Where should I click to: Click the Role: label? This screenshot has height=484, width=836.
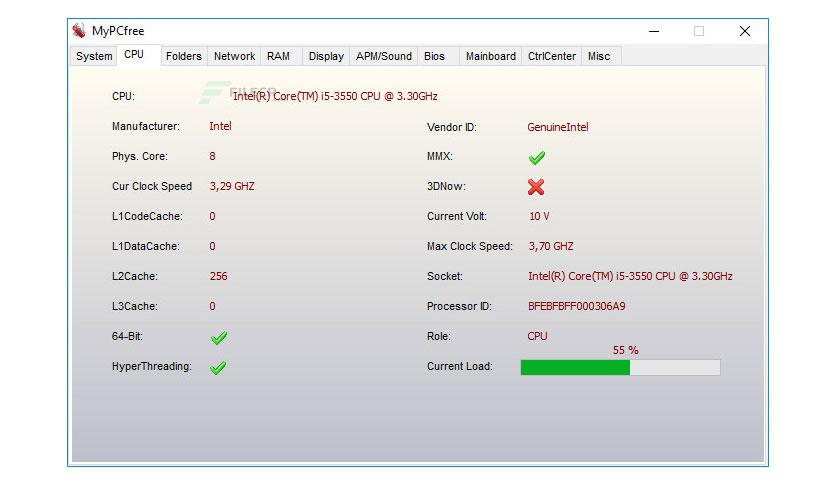tap(438, 336)
